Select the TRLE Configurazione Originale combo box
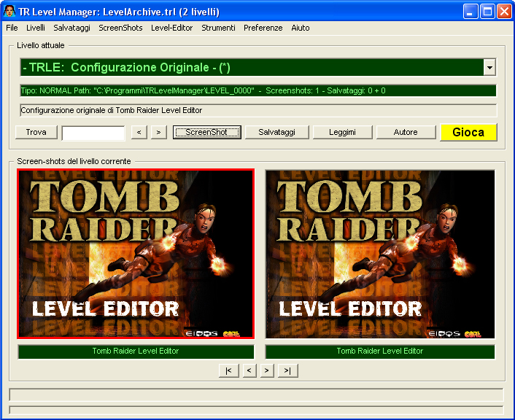 (x=257, y=68)
